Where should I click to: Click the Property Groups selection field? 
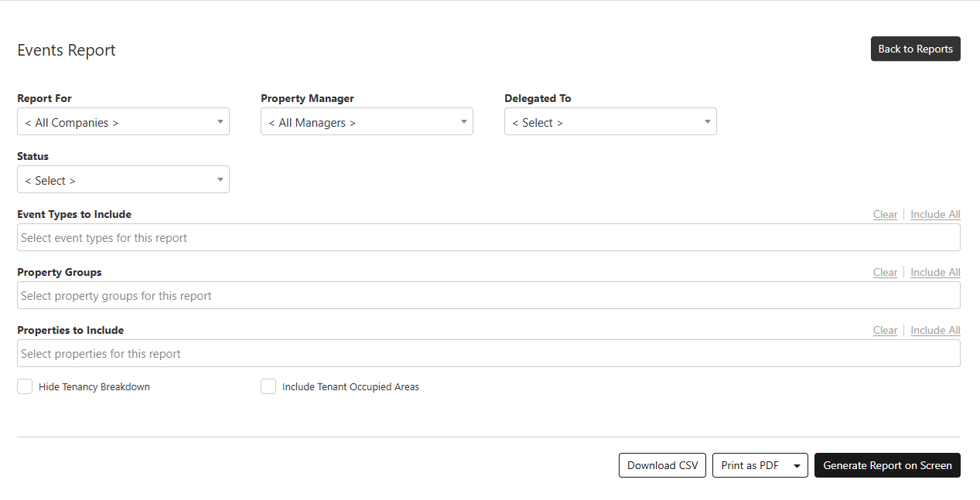tap(488, 296)
